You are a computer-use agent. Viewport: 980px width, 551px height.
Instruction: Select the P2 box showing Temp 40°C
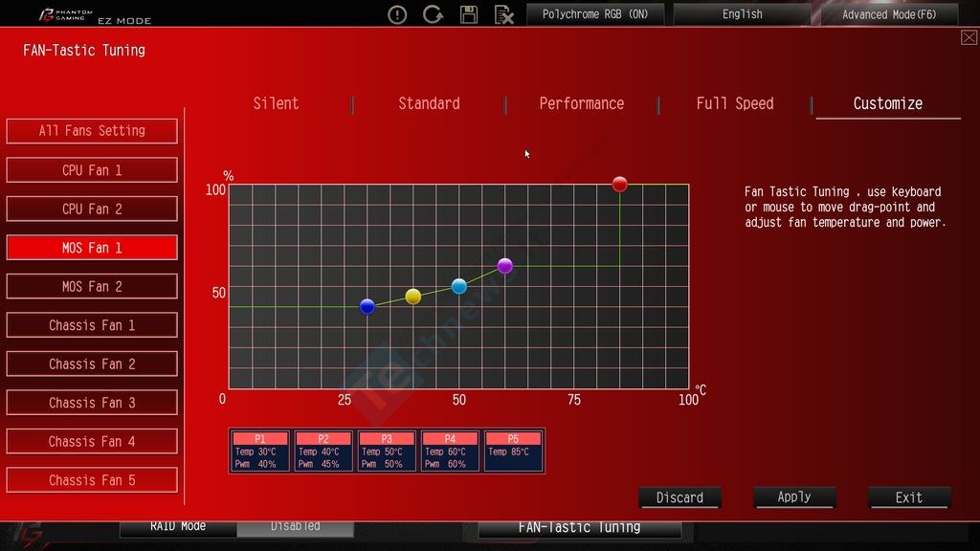pyautogui.click(x=323, y=451)
